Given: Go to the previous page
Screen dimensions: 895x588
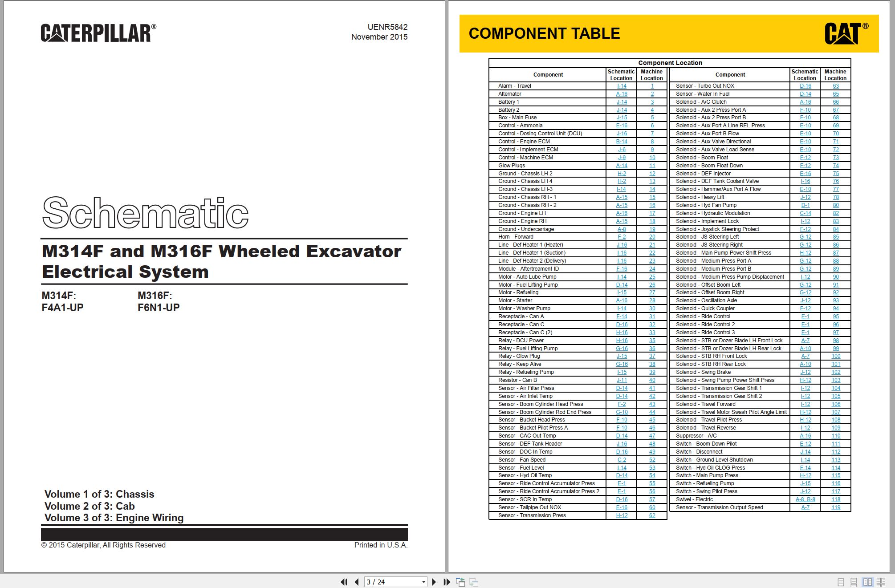Looking at the screenshot, I should [x=356, y=582].
